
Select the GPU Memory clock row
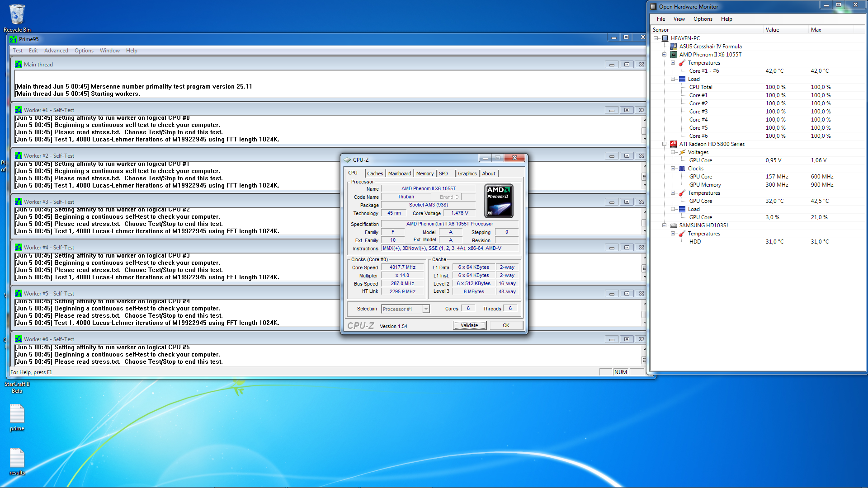point(758,185)
